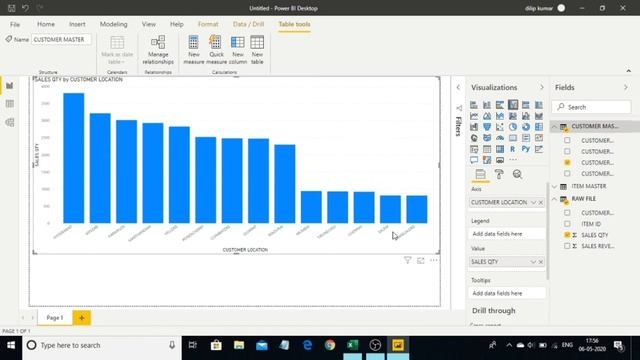Click New table in the ribbon
640x360 pixels.
point(257,50)
